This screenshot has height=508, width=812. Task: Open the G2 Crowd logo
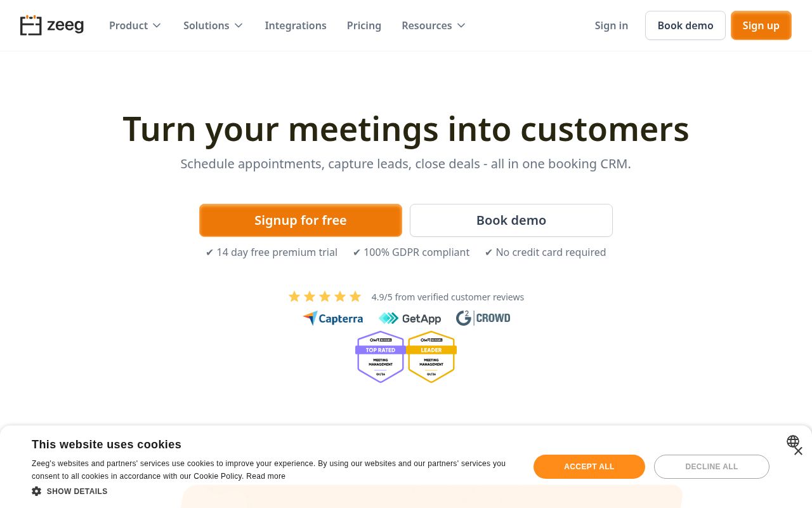pos(483,318)
